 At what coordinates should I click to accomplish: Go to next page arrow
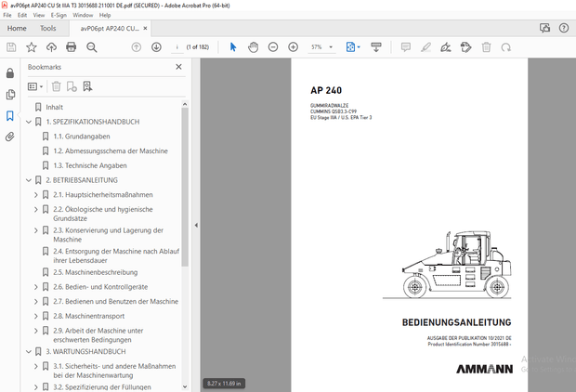click(x=156, y=47)
